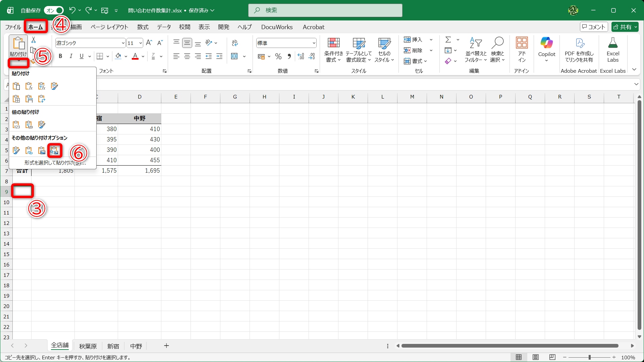The width and height of the screenshot is (644, 362).
Task: Open conditional formatting menu
Action: pyautogui.click(x=333, y=50)
